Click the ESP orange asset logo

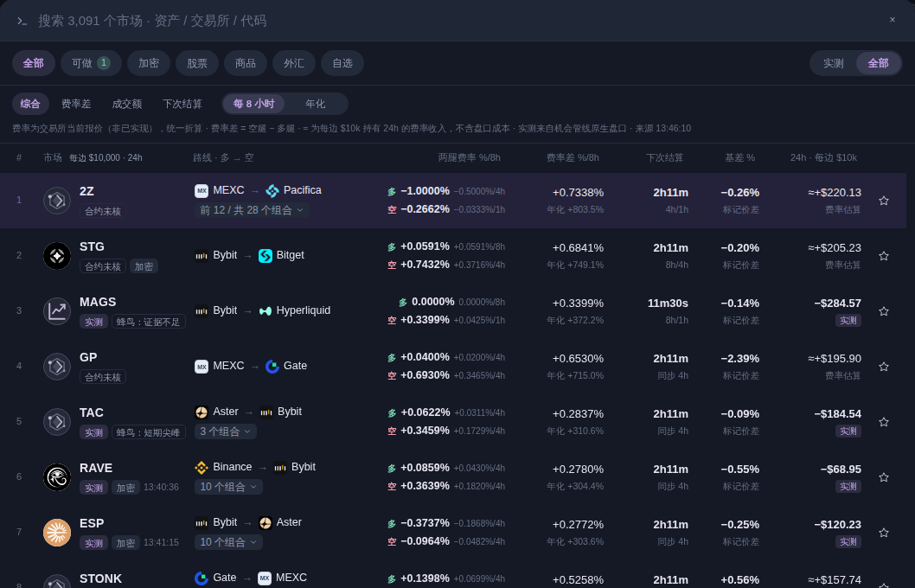57,533
